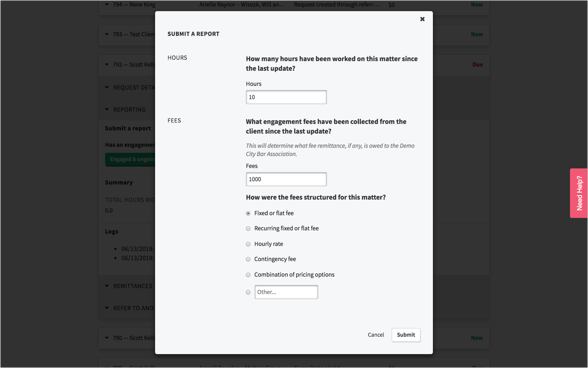The width and height of the screenshot is (588, 368).
Task: Toggle the Request Details section arrow
Action: tap(107, 88)
